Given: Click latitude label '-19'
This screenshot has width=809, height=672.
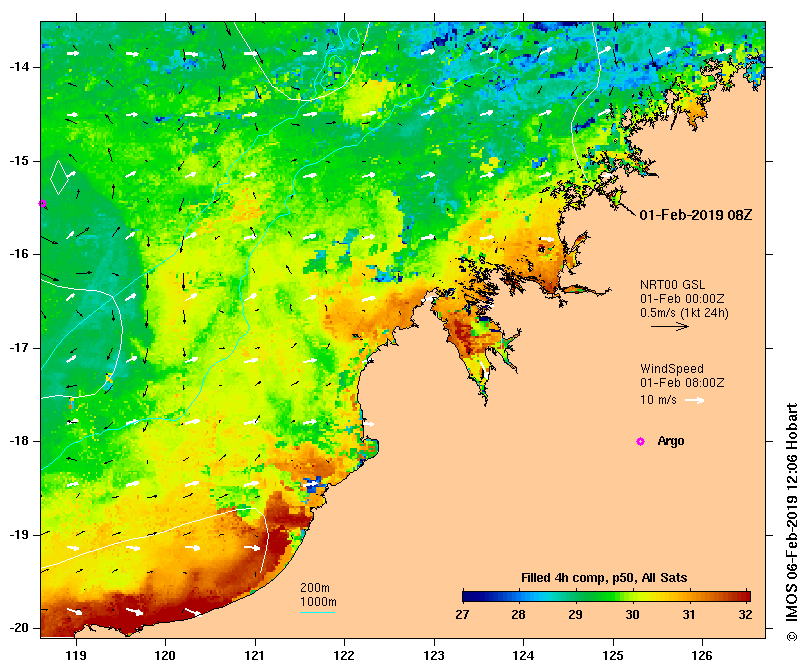Looking at the screenshot, I should point(19,535).
